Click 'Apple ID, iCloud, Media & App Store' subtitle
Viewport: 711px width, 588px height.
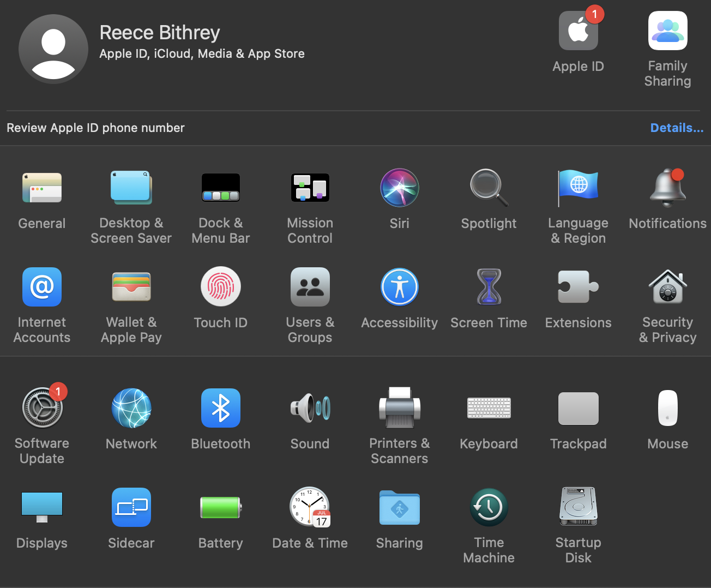pos(202,53)
